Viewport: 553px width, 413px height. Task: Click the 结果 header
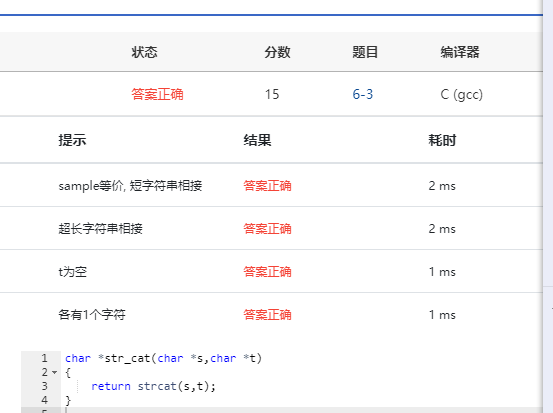(x=257, y=140)
